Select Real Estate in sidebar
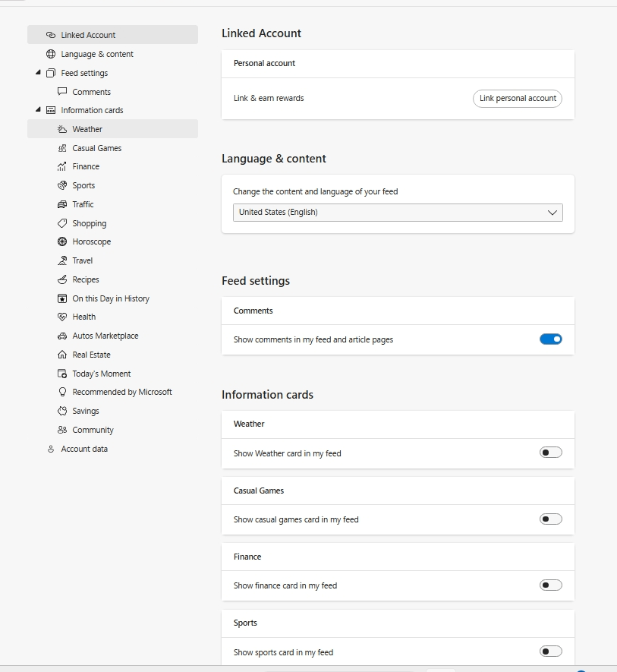The width and height of the screenshot is (617, 672). 91,355
